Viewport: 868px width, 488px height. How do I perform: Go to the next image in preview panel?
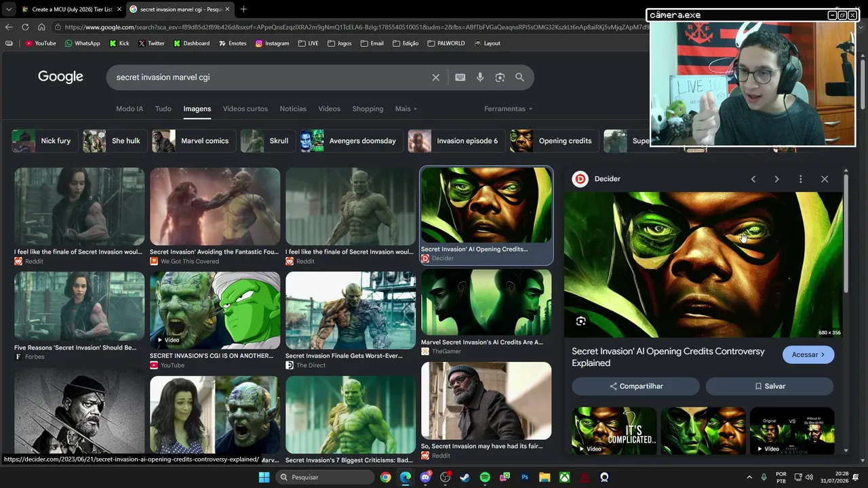pos(776,179)
